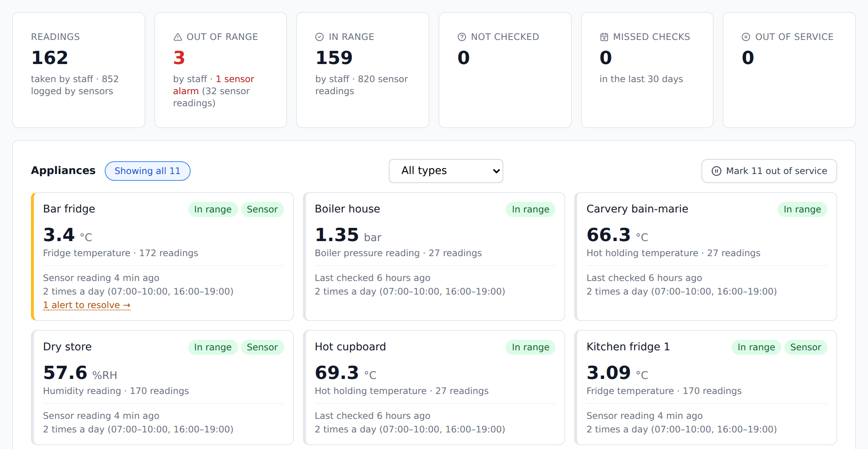Click the Sensor badge on Bar fridge
This screenshot has width=868, height=449.
[262, 209]
